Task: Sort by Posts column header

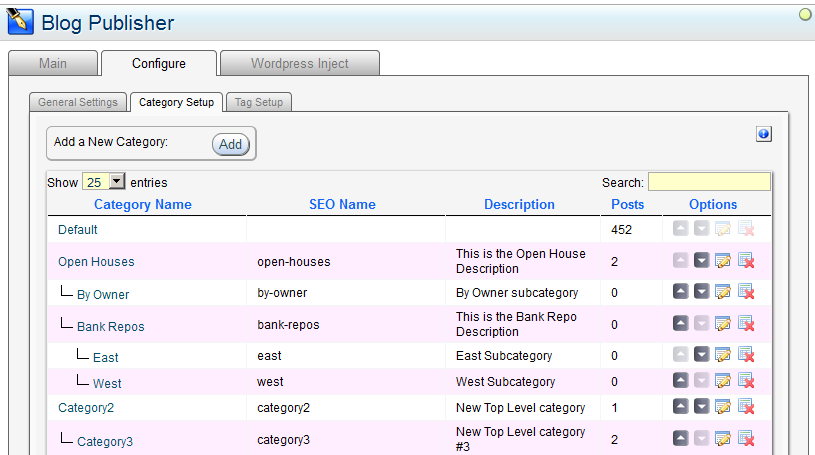Action: coord(627,204)
